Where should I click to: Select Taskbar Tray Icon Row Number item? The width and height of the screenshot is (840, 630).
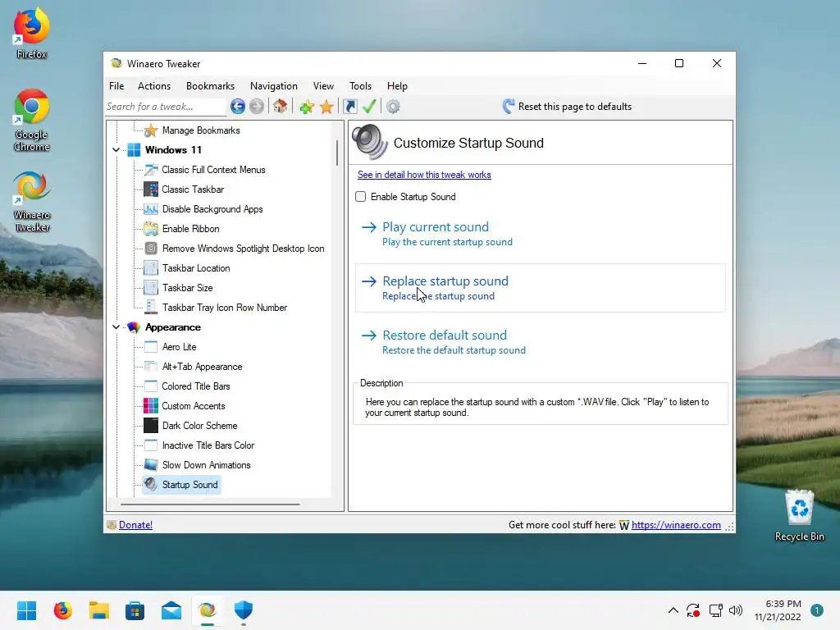[225, 308]
